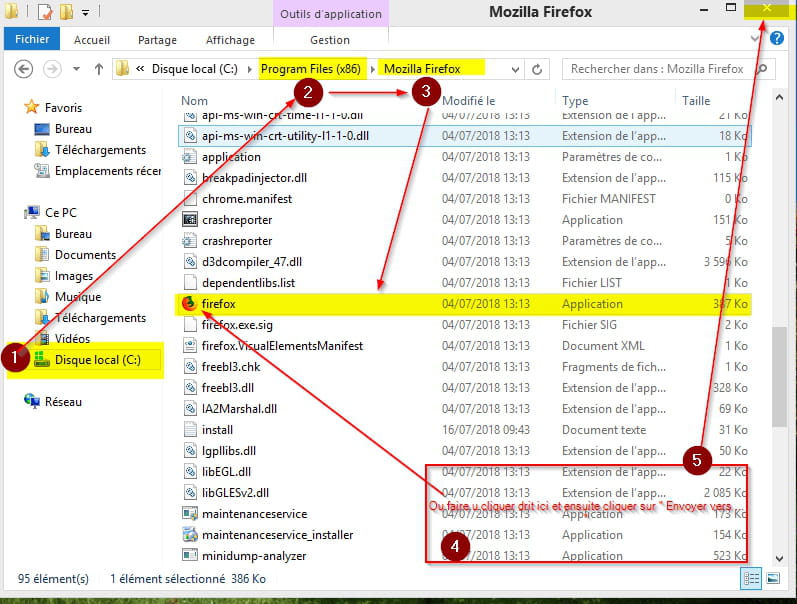Click the search box for Mozilla Firefox
797x604 pixels.
[668, 69]
